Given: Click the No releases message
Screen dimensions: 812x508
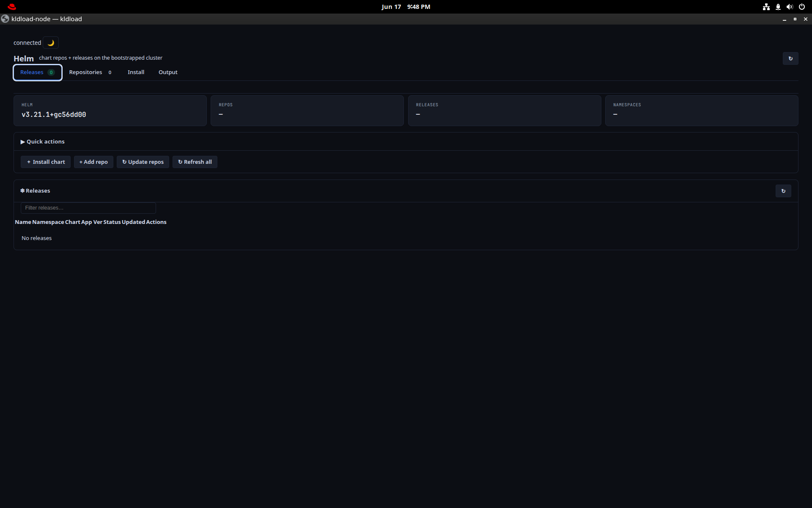Looking at the screenshot, I should 37,238.
